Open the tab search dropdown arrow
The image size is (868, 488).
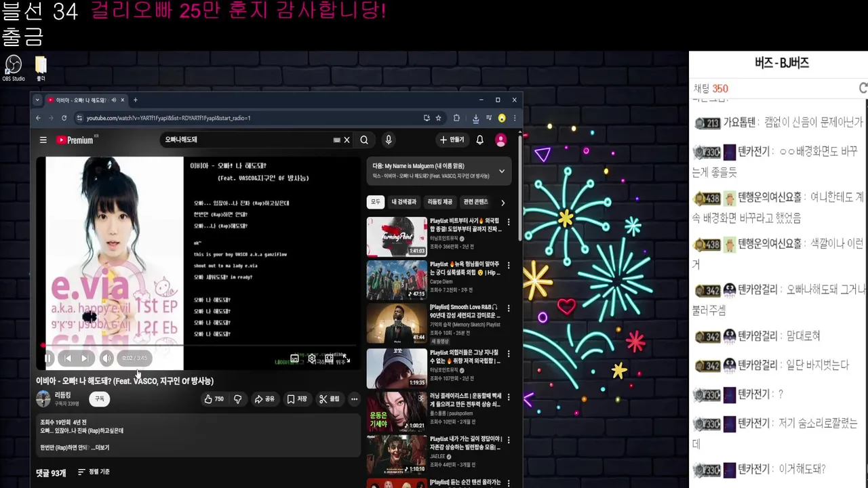click(x=37, y=100)
